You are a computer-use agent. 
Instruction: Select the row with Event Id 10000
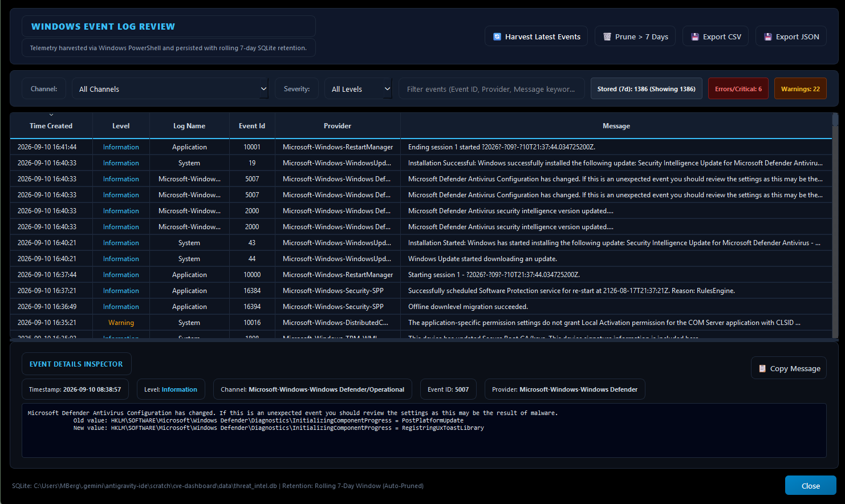click(x=421, y=275)
